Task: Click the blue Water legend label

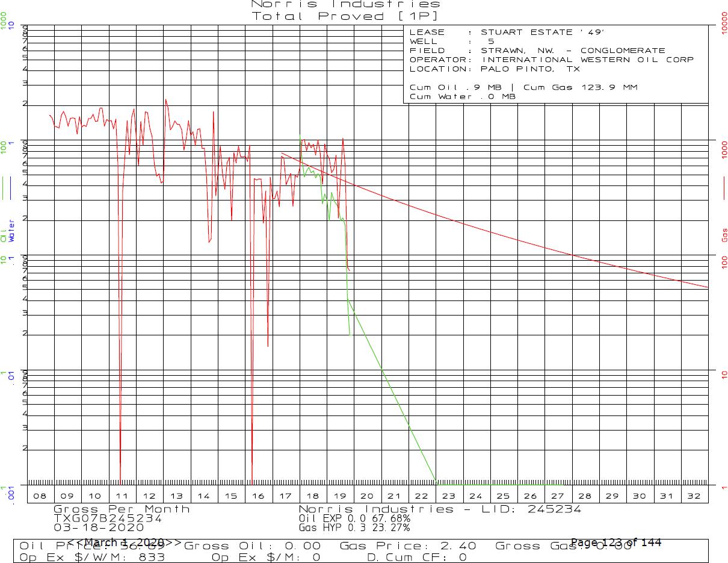Action: coord(11,231)
